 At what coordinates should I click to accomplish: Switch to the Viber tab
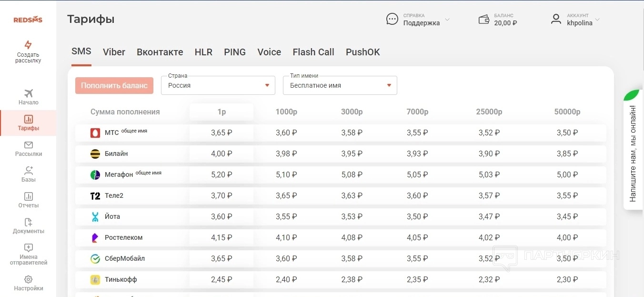coord(114,52)
